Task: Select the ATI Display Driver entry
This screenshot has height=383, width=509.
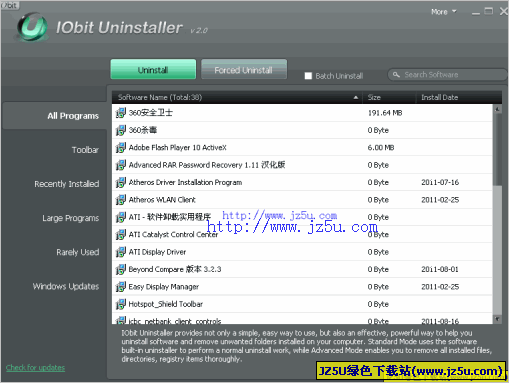Action: [302, 252]
